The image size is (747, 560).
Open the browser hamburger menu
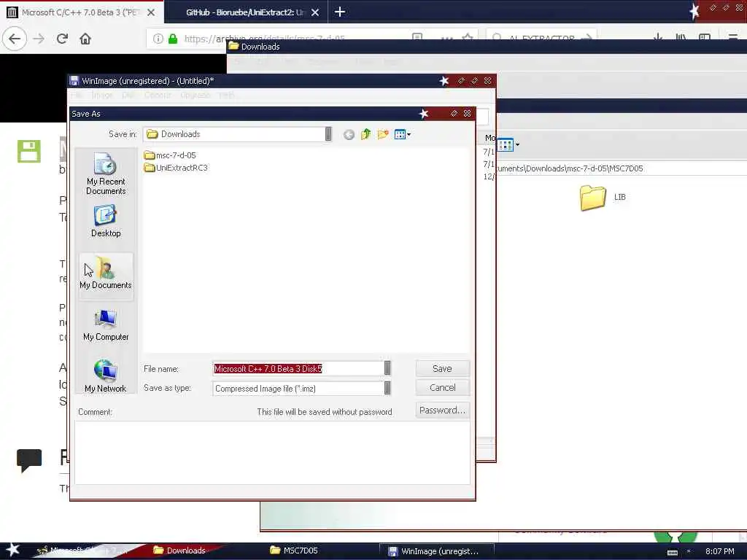732,37
